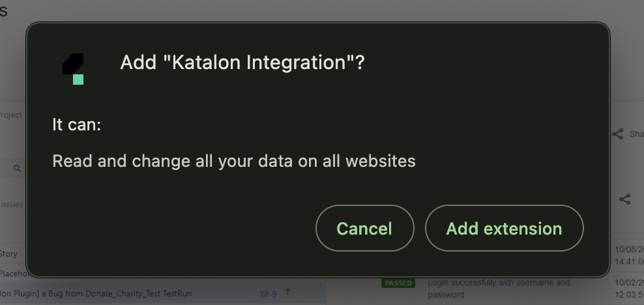Click the search magnifier icon
This screenshot has height=305, width=644.
17,168
